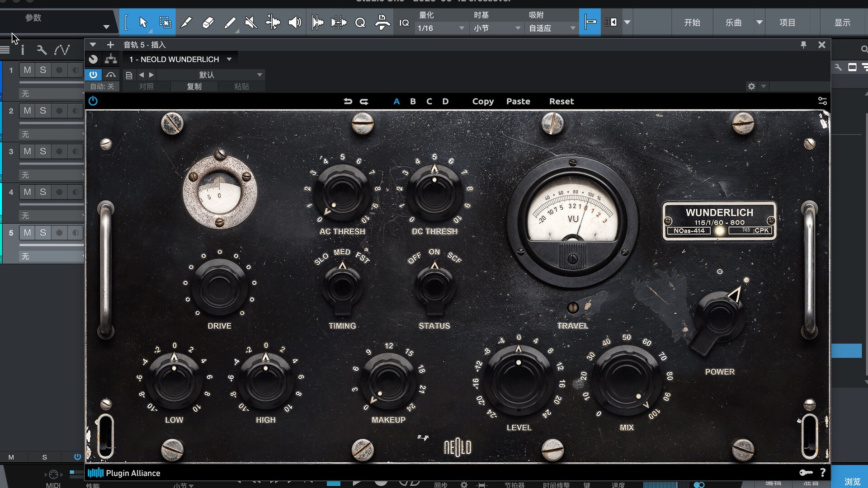Screen dimensions: 868x488
Task: Select preset slot C
Action: coord(429,101)
